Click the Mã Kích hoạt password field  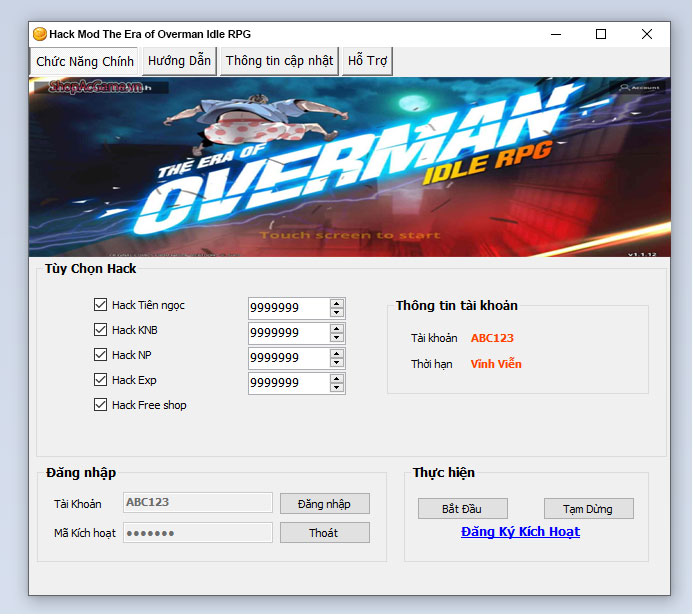198,533
